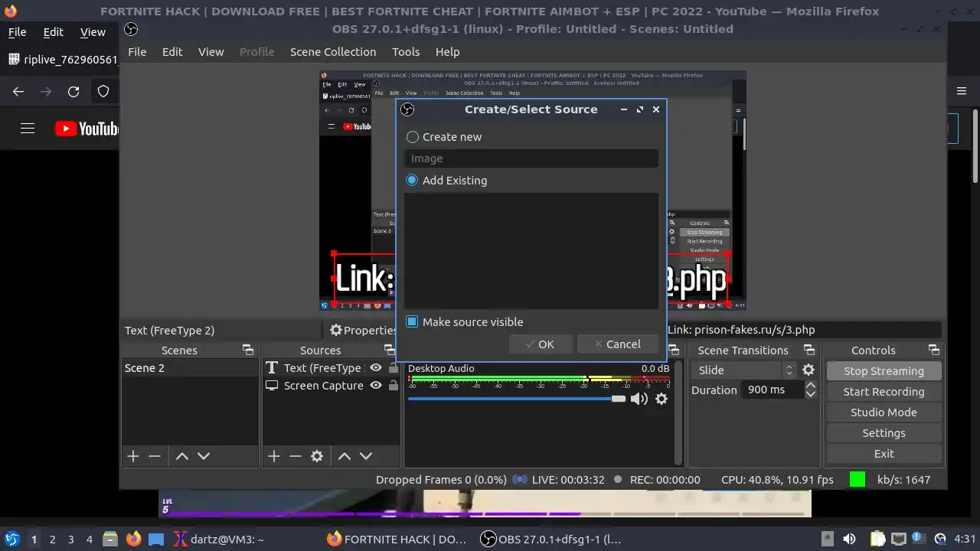Screen dimensions: 980x551
Task: Click OK in Create/Select Source dialog
Action: point(540,344)
